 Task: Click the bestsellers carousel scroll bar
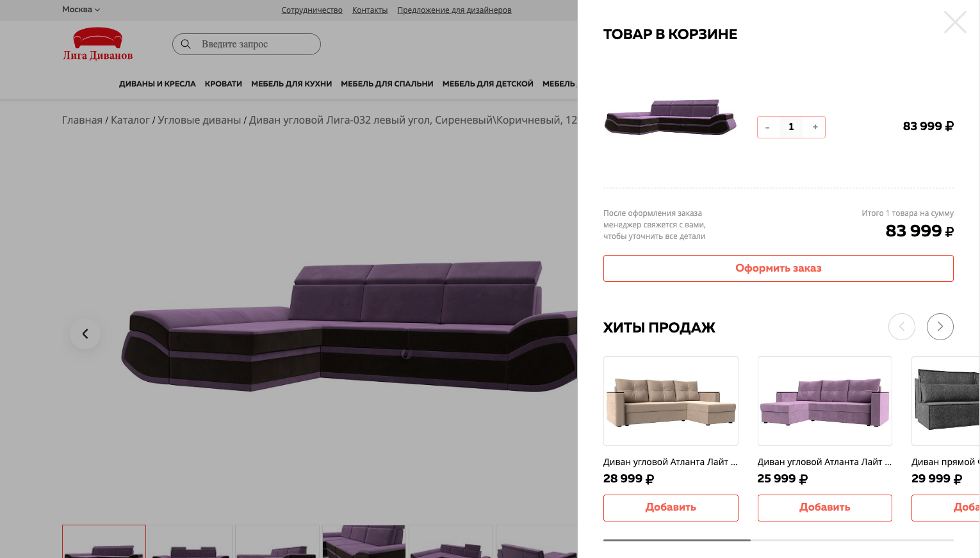tap(778, 540)
